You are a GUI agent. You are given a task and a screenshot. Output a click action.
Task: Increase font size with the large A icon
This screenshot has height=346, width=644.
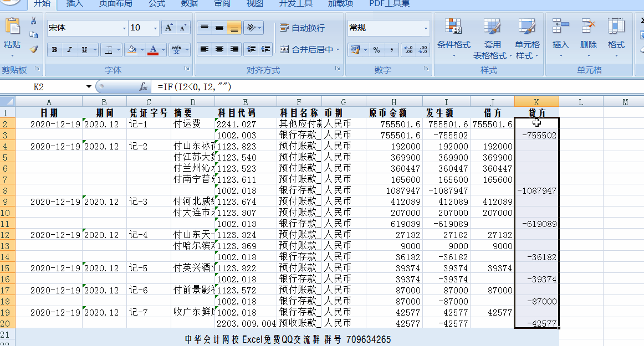(168, 28)
